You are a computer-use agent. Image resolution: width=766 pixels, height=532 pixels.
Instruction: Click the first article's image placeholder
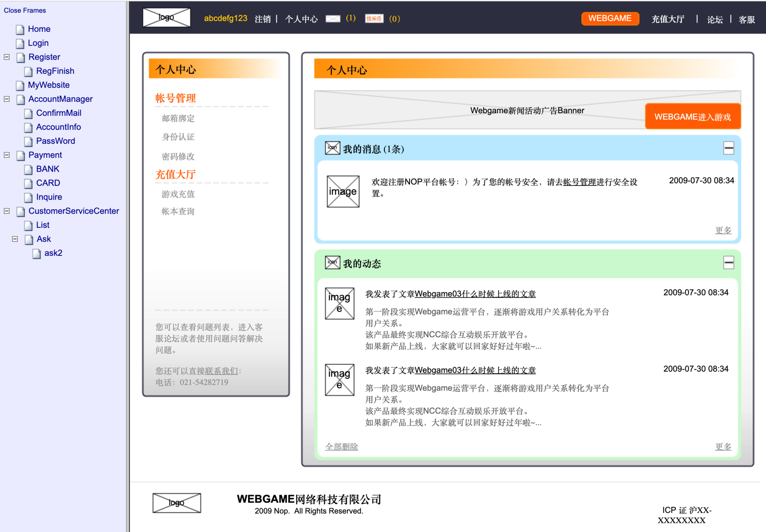pyautogui.click(x=340, y=303)
